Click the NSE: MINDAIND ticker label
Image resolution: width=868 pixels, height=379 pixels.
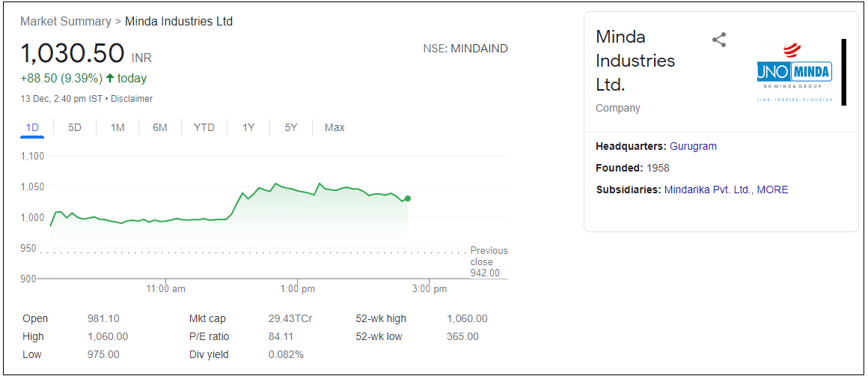click(465, 49)
